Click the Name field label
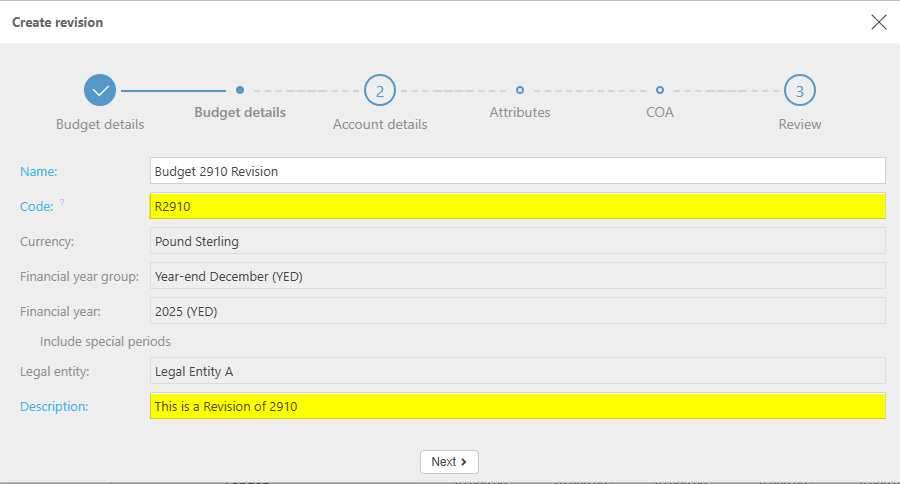900x484 pixels. (38, 171)
